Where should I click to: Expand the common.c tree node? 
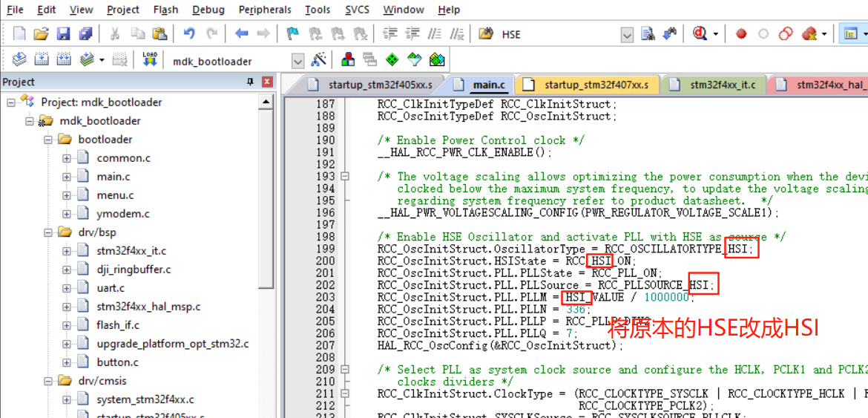pyautogui.click(x=67, y=158)
